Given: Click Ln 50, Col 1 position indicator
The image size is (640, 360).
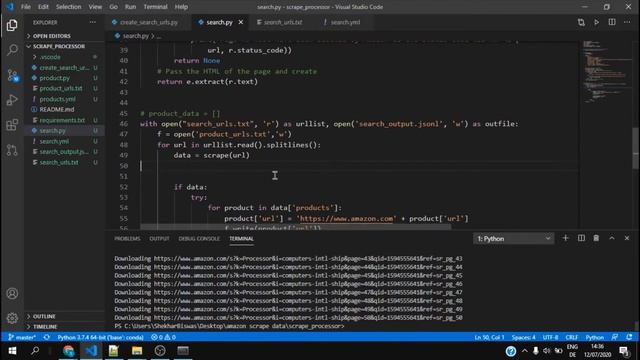Looking at the screenshot, I should tap(489, 337).
